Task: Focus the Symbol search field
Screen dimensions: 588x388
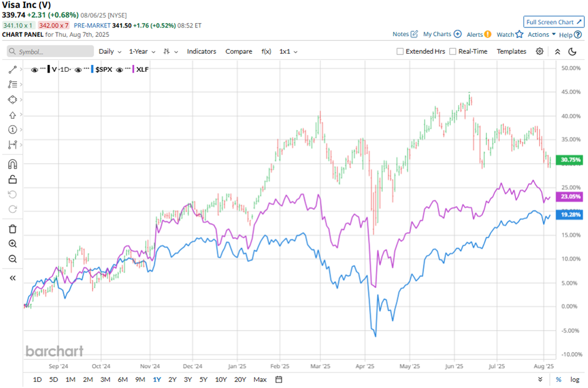Action: coord(50,51)
